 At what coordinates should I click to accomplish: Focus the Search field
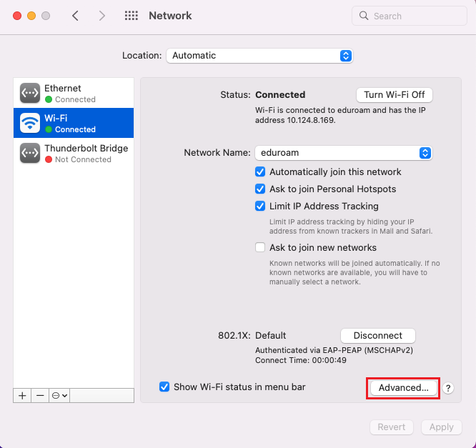(410, 16)
